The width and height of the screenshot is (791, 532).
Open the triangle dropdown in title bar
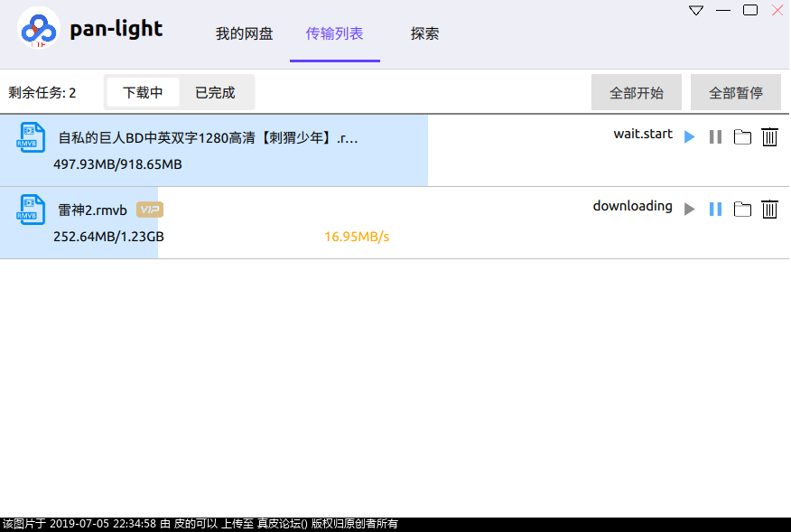click(x=695, y=10)
